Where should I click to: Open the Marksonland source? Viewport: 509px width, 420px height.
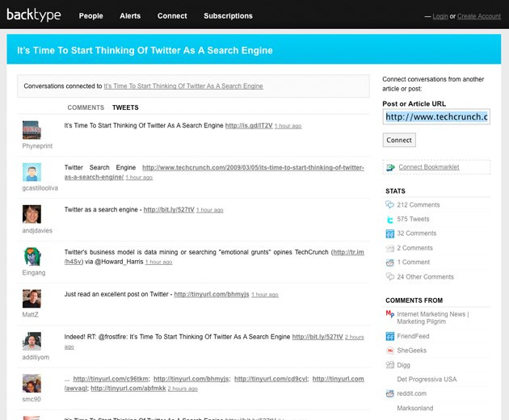[414, 408]
